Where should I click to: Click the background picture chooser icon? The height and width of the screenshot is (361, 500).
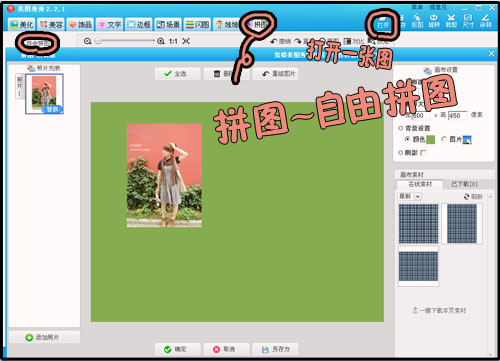click(x=467, y=140)
